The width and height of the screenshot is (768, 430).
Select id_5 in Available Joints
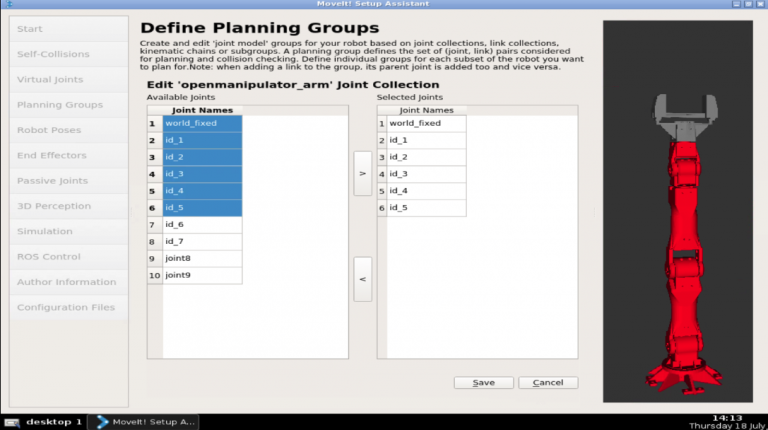pyautogui.click(x=202, y=208)
